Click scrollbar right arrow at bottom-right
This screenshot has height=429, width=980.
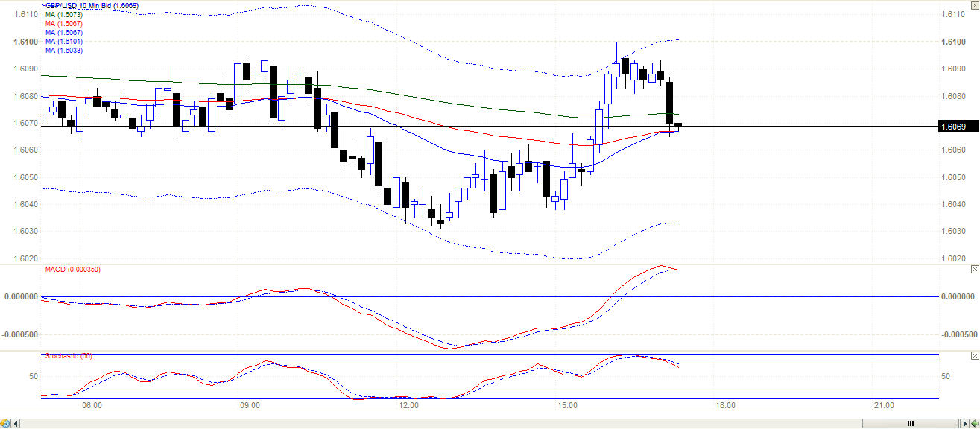(964, 424)
